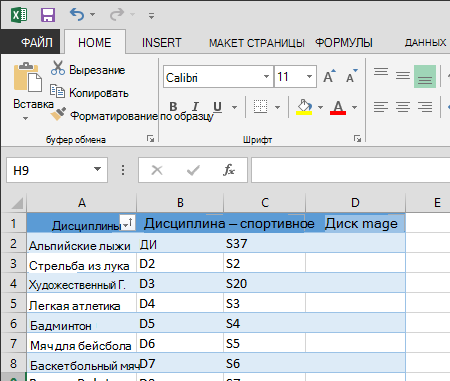Confirm formula entry with checkmark icon

193,170
